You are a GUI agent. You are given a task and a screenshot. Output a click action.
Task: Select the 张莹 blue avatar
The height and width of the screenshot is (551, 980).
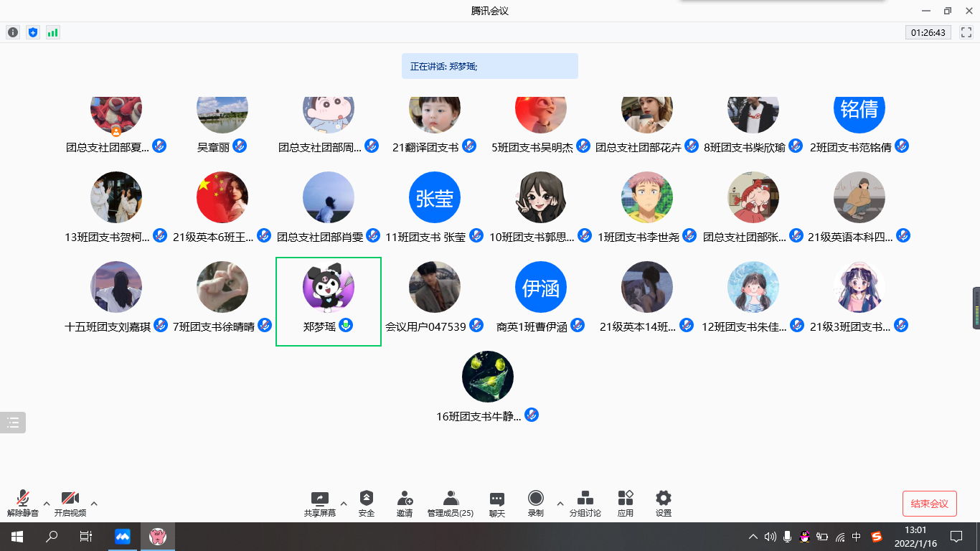435,197
